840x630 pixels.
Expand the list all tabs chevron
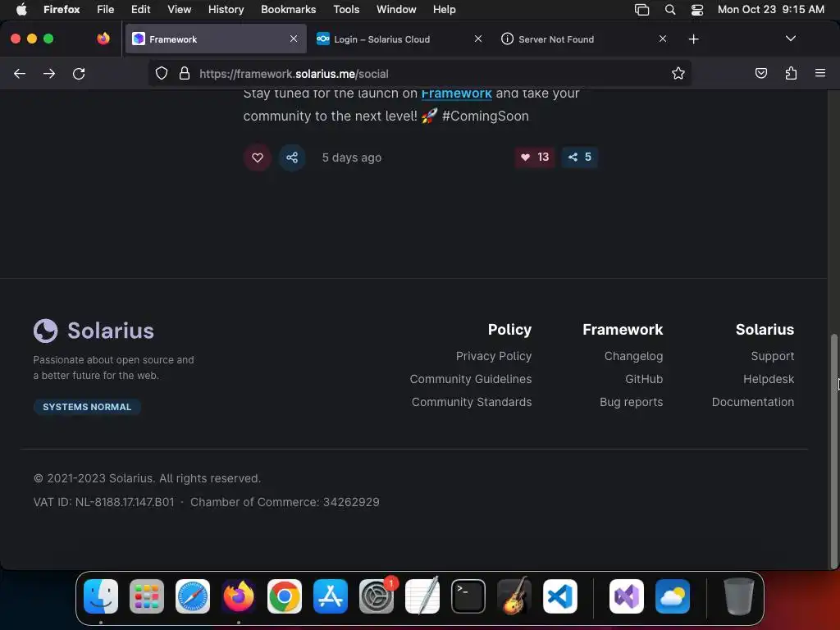(x=790, y=39)
